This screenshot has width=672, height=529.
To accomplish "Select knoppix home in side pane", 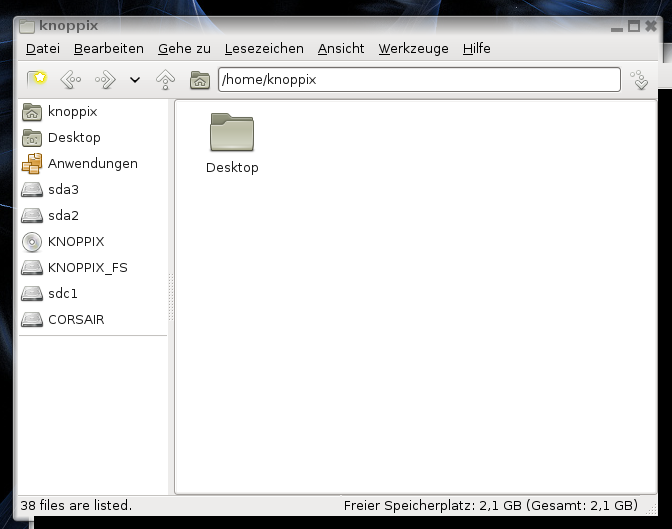I will [93, 112].
